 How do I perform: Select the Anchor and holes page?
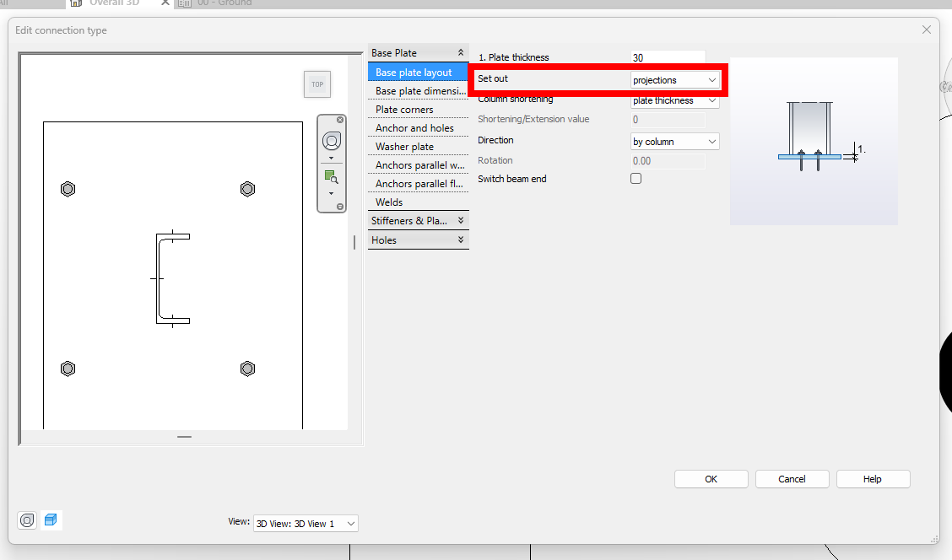click(x=414, y=127)
